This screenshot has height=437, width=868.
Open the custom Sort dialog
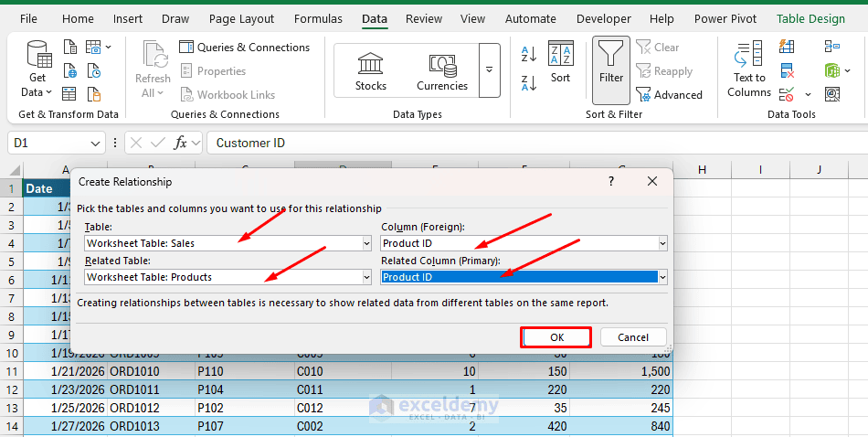[560, 62]
